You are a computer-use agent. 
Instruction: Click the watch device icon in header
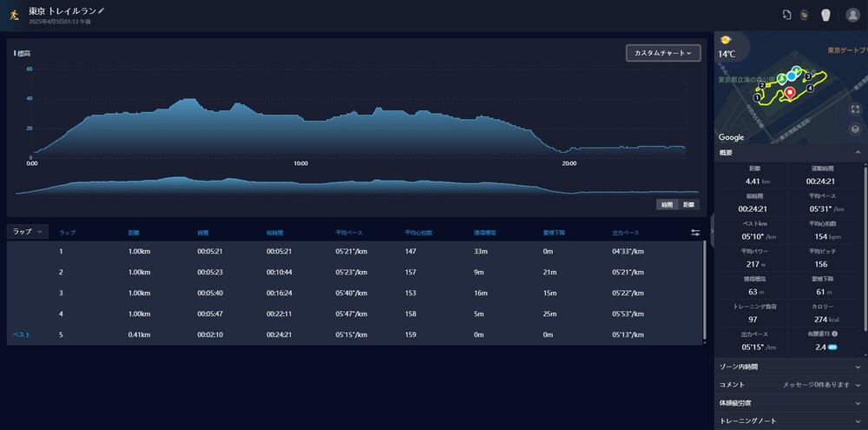pos(804,15)
